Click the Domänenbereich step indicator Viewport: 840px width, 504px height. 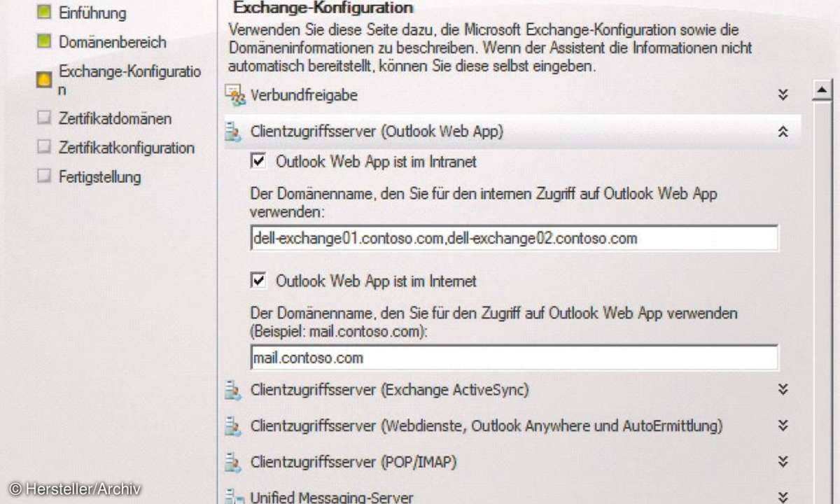click(45, 41)
